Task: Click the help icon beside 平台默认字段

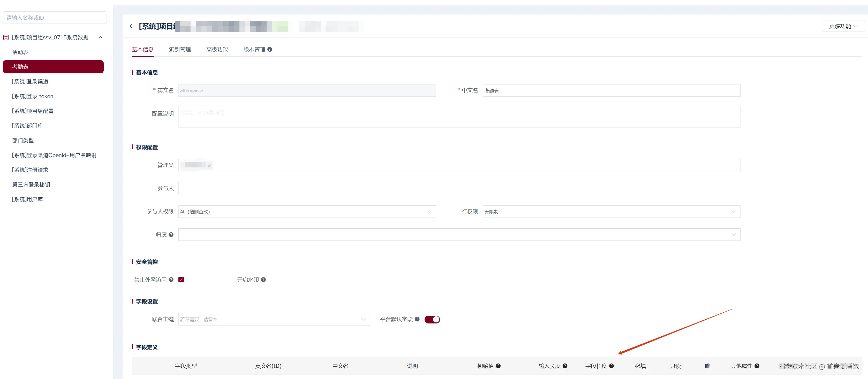Action: pos(417,319)
